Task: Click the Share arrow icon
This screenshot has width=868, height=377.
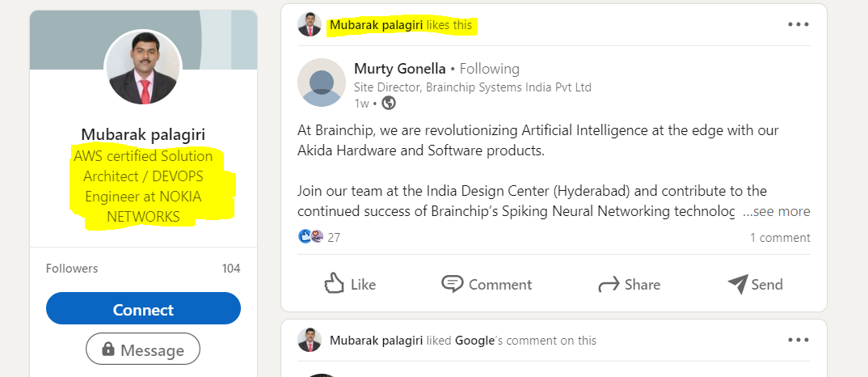Action: (609, 284)
